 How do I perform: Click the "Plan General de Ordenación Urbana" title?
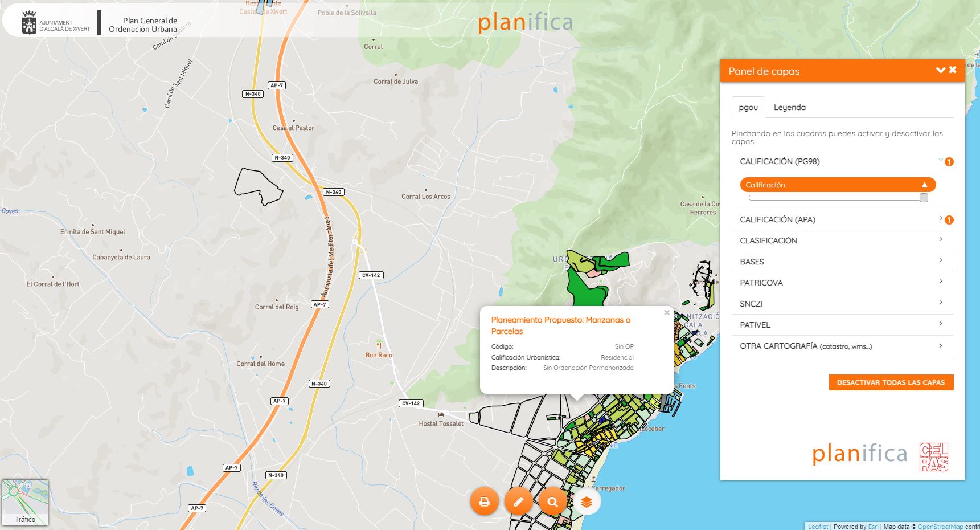tap(143, 25)
